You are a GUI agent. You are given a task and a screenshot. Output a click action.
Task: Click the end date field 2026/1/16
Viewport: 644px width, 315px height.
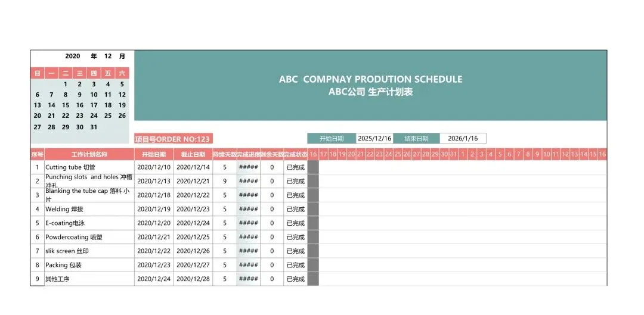tap(463, 139)
